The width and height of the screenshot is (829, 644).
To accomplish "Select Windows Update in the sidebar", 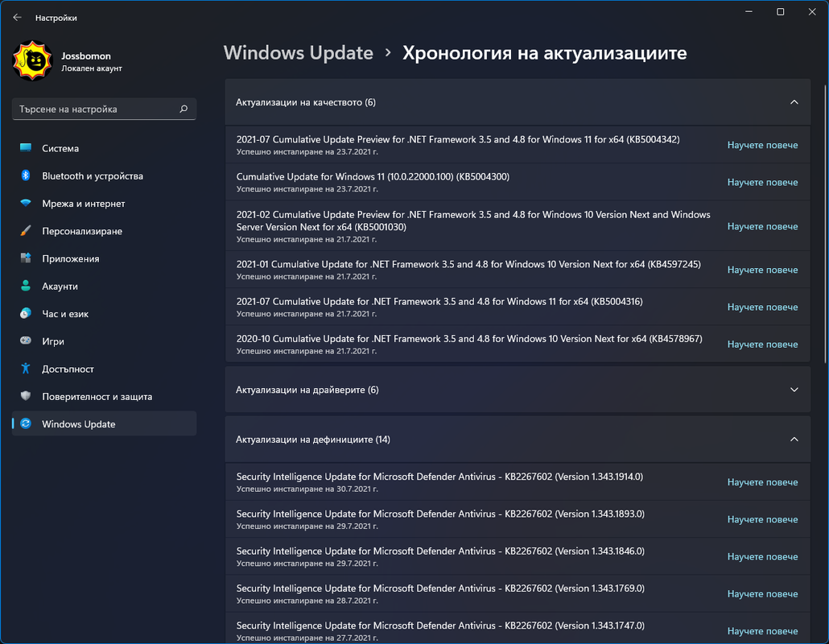I will click(x=104, y=423).
